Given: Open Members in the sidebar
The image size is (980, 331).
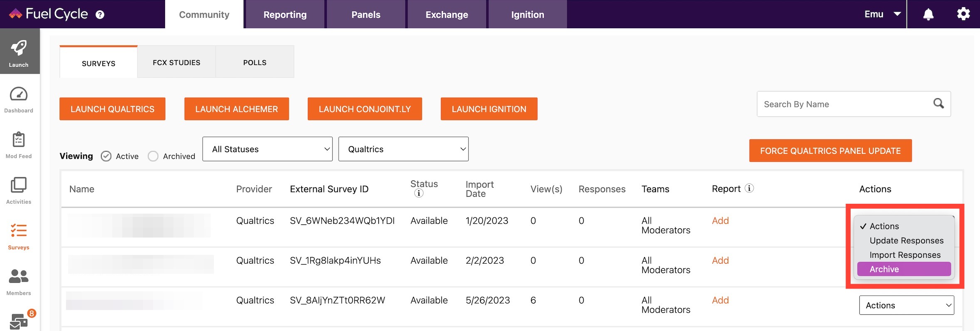Looking at the screenshot, I should coord(19,282).
